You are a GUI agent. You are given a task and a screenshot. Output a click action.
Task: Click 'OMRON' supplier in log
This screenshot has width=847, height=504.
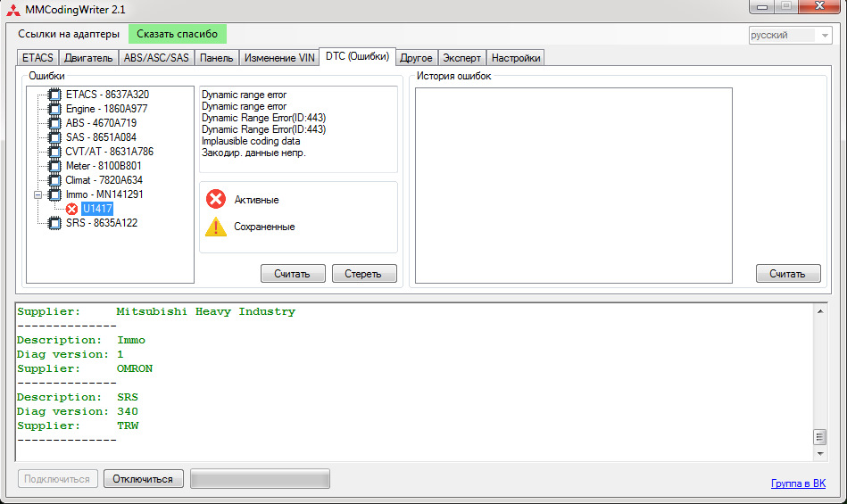pos(135,368)
